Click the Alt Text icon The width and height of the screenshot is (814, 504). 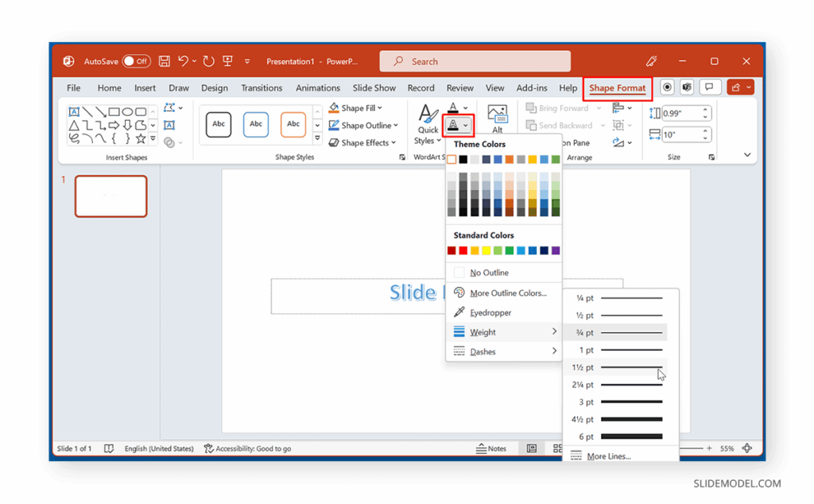coord(498,118)
